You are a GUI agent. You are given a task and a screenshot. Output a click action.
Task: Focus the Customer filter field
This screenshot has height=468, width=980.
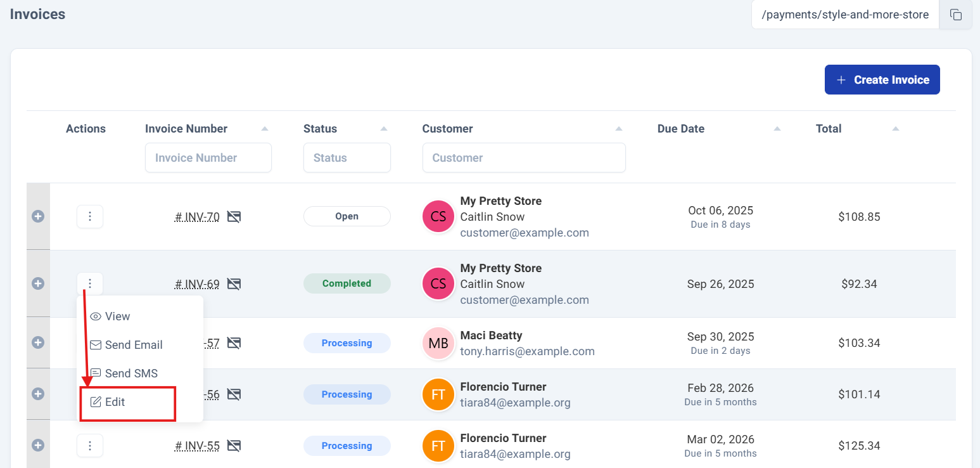524,158
